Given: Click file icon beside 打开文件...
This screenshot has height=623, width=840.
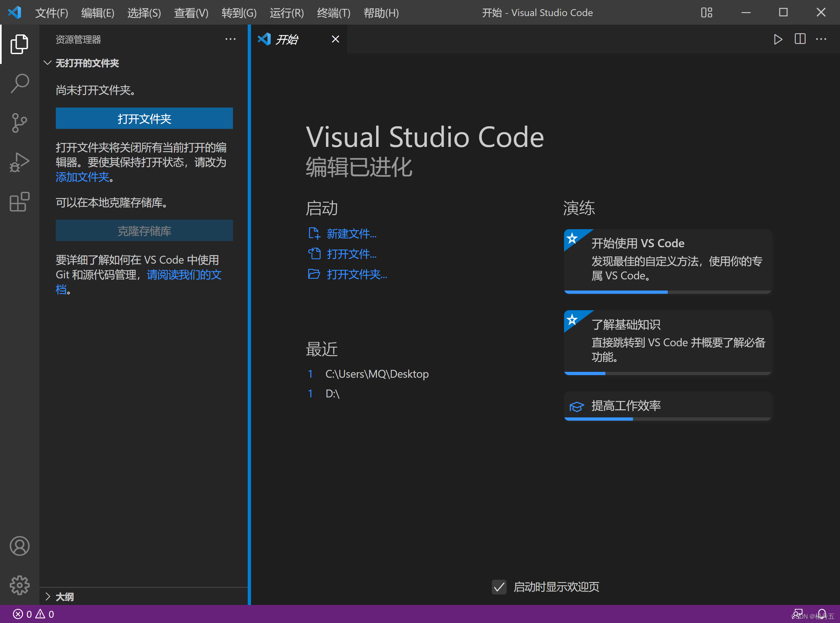Looking at the screenshot, I should 314,254.
